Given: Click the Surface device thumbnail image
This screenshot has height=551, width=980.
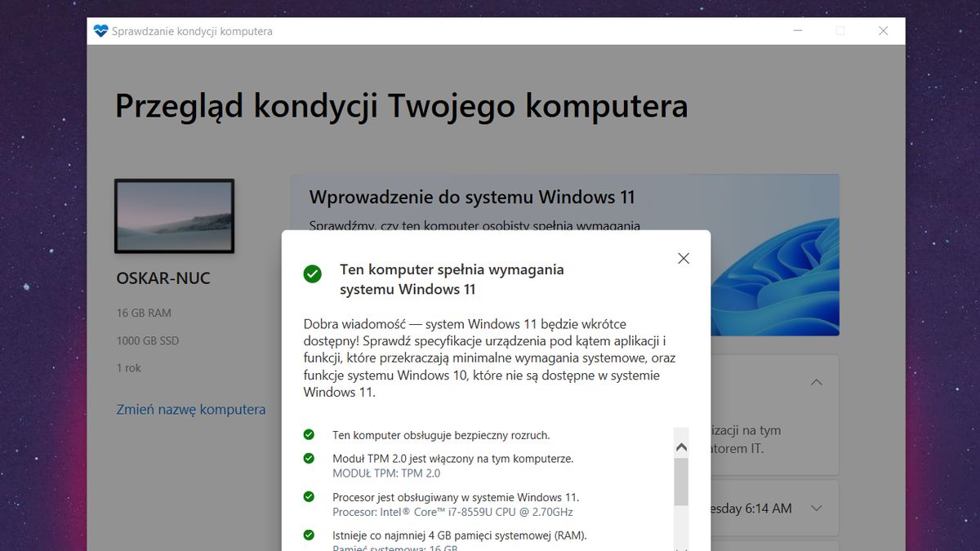Looking at the screenshot, I should (x=174, y=216).
